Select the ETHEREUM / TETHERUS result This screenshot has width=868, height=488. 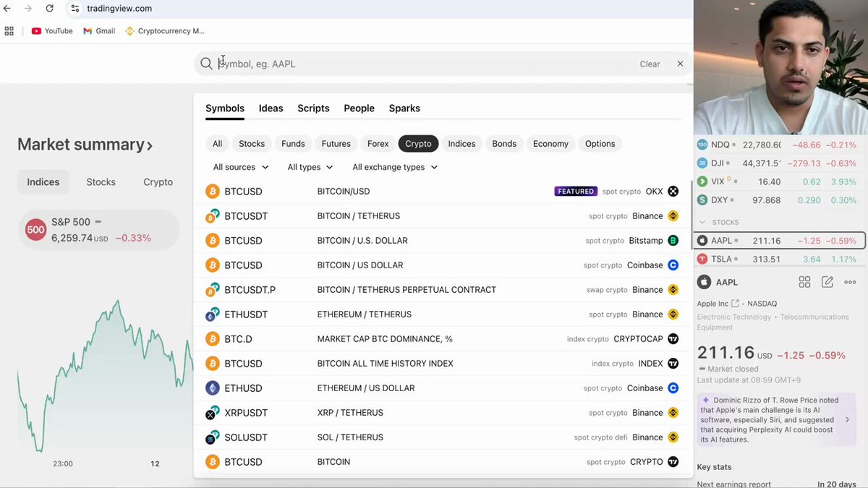(x=443, y=314)
